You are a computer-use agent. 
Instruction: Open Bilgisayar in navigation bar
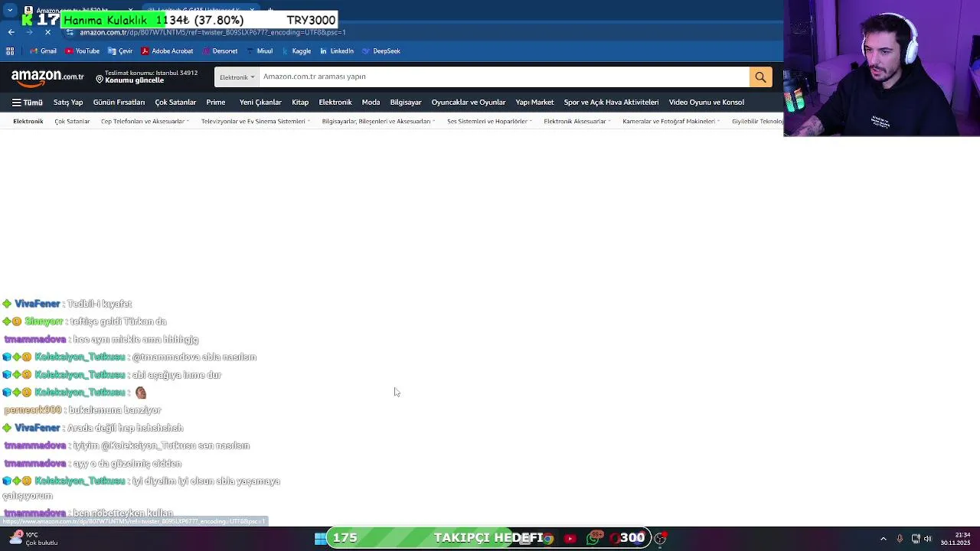(406, 103)
